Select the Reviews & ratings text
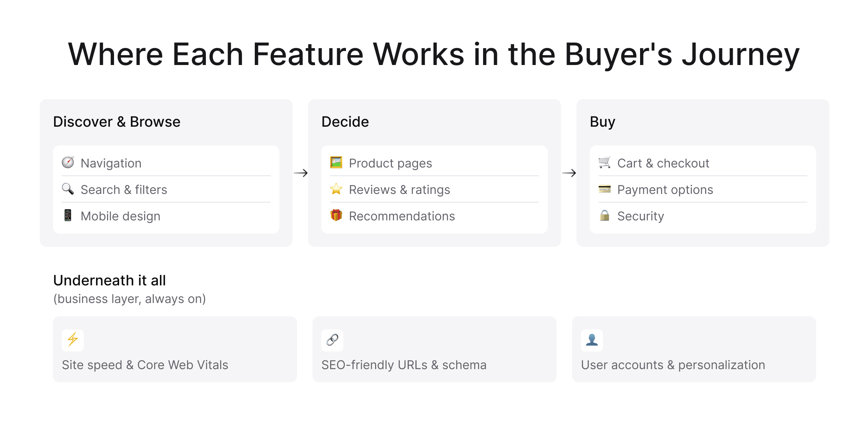 pos(400,190)
